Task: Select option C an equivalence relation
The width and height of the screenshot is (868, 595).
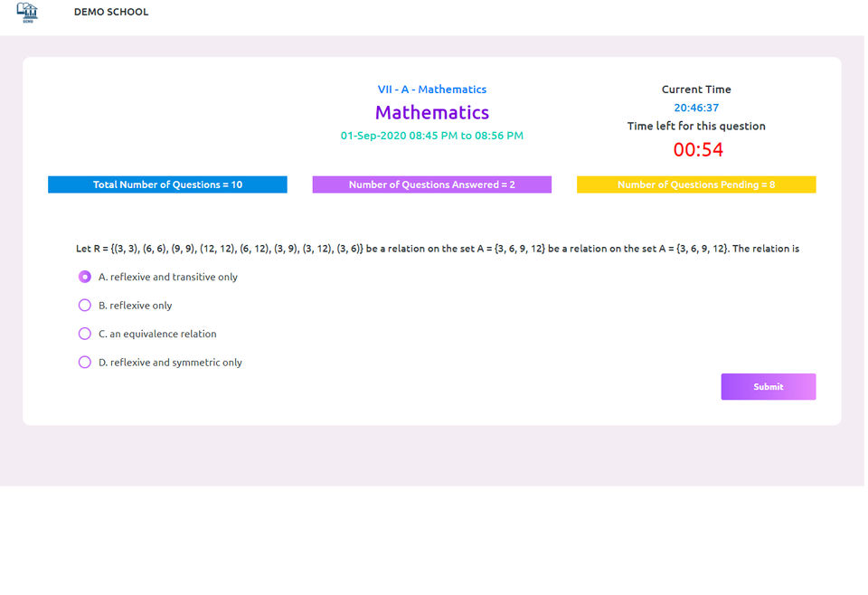Action: click(85, 334)
